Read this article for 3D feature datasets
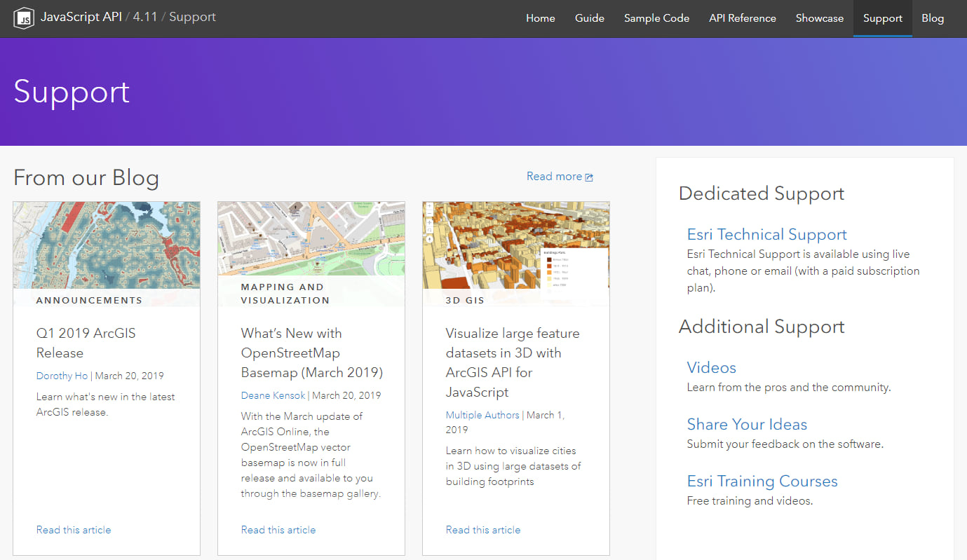This screenshot has height=560, width=967. 483,530
